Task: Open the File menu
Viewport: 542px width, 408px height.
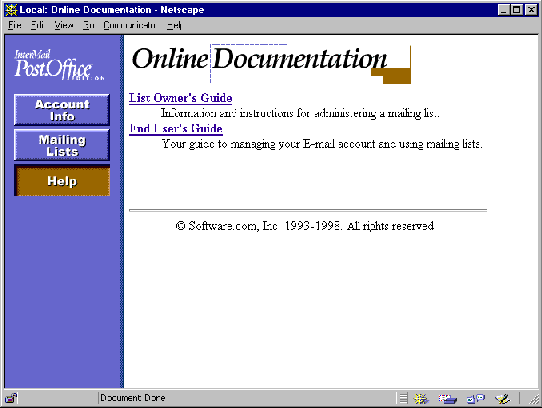Action: pyautogui.click(x=15, y=25)
